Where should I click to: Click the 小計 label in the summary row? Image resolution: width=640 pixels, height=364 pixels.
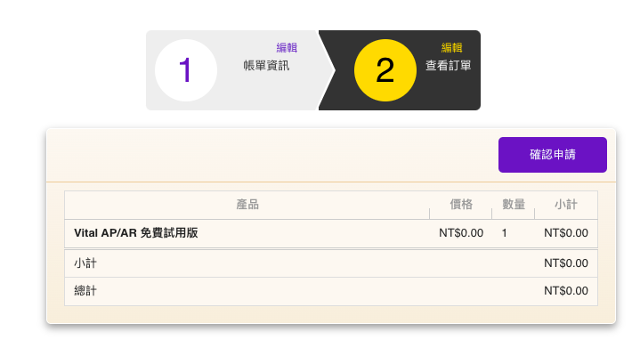click(x=85, y=263)
